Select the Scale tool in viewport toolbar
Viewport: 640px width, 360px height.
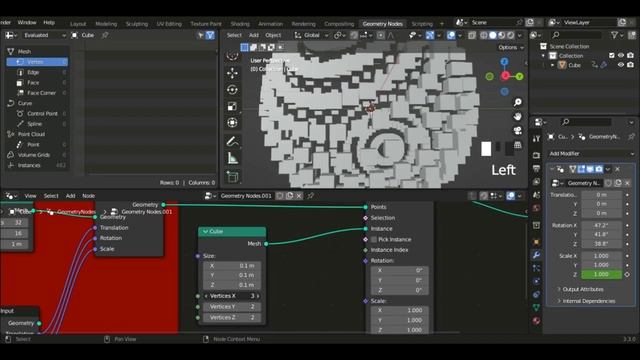click(233, 106)
